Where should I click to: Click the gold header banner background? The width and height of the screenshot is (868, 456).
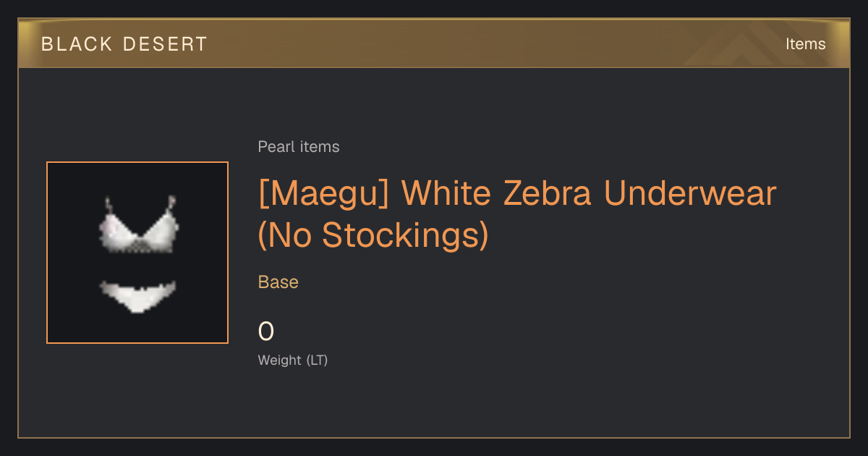click(x=434, y=43)
